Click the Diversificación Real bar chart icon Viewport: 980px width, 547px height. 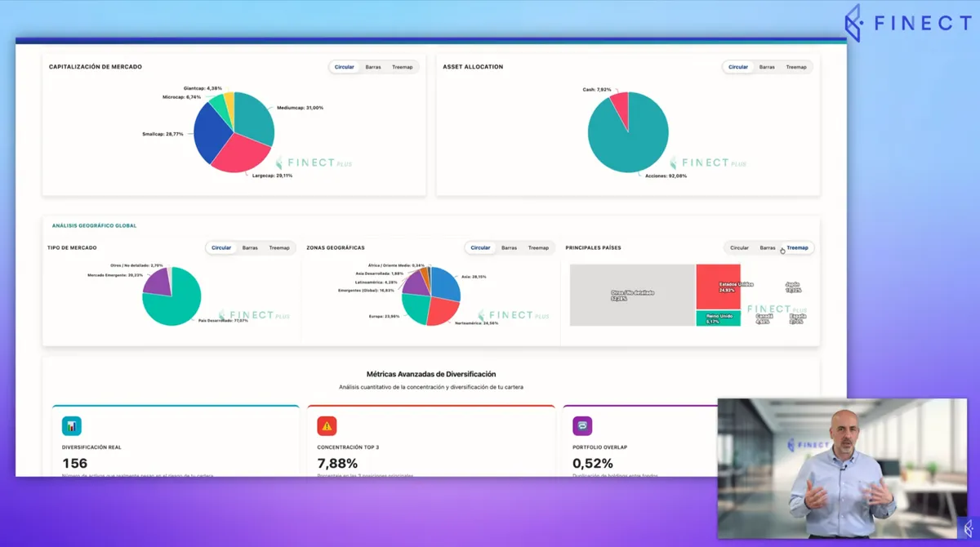(x=72, y=425)
